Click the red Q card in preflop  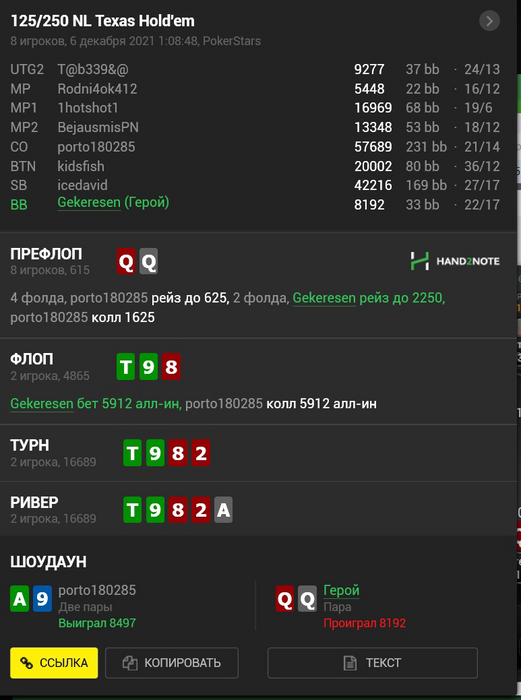pyautogui.click(x=126, y=261)
